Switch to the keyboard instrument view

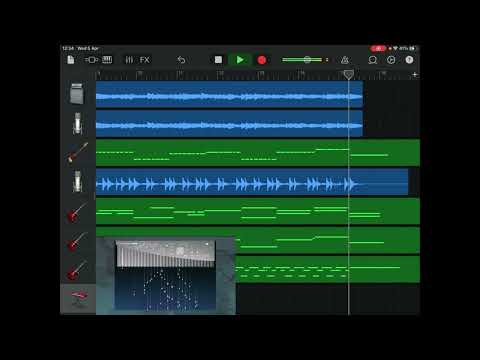tap(107, 60)
